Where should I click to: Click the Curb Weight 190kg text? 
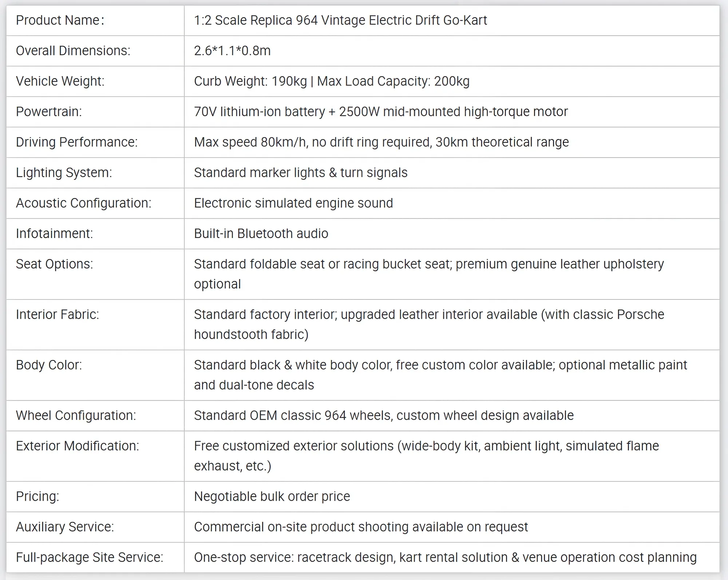pos(250,81)
